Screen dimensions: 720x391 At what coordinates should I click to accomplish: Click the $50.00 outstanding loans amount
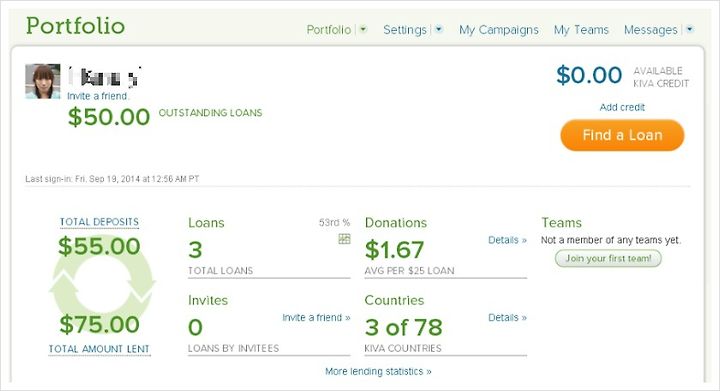[x=109, y=117]
